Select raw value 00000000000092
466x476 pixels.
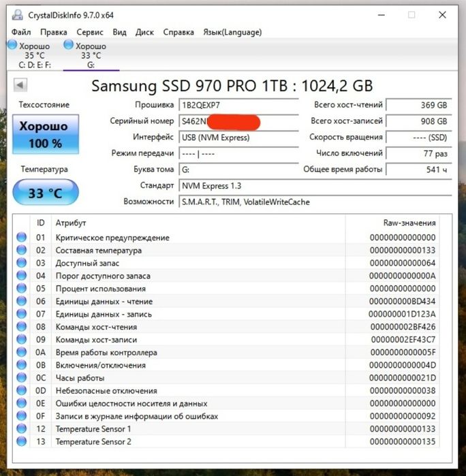click(x=403, y=416)
